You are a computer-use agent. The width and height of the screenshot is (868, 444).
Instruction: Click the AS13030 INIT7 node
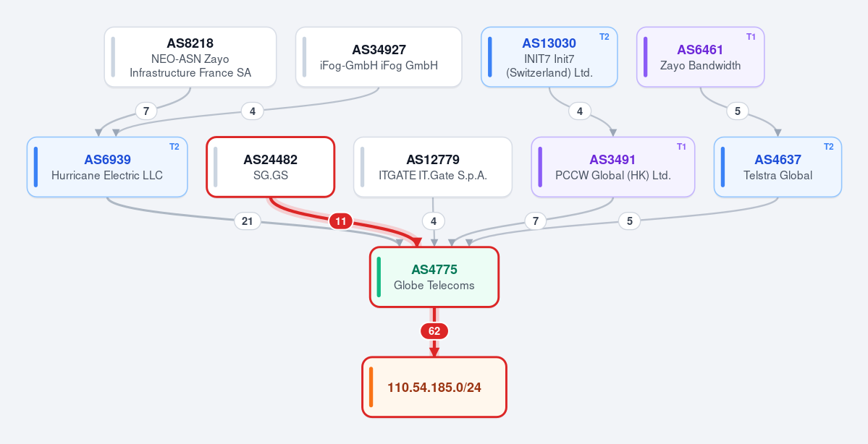pyautogui.click(x=549, y=57)
